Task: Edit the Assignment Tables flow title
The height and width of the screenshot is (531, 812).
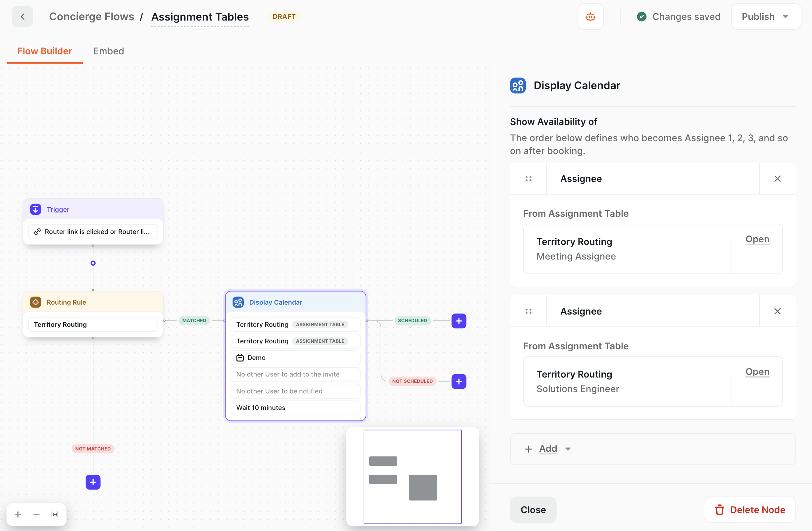Action: [x=200, y=17]
